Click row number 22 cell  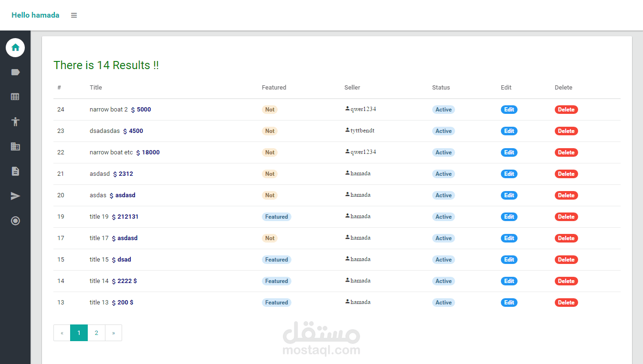click(61, 152)
